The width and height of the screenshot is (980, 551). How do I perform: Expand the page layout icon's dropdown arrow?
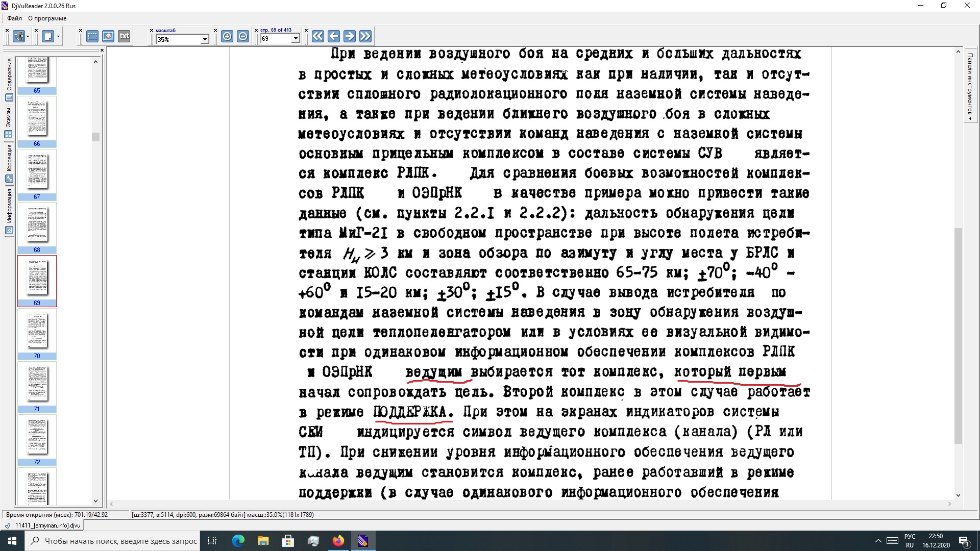click(x=28, y=36)
